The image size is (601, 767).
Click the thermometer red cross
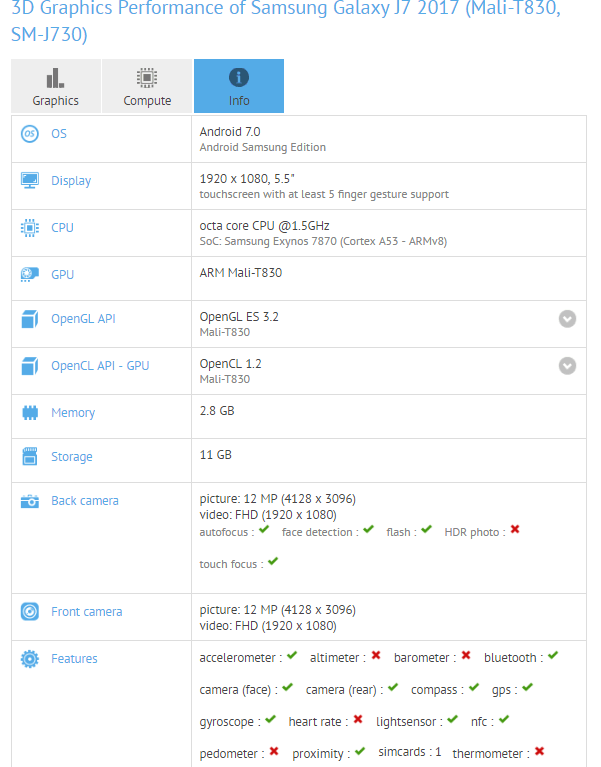pyautogui.click(x=539, y=751)
